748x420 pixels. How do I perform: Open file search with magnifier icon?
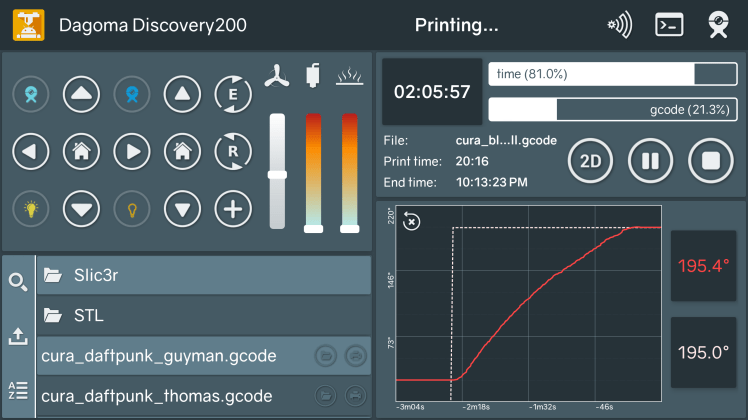18,281
